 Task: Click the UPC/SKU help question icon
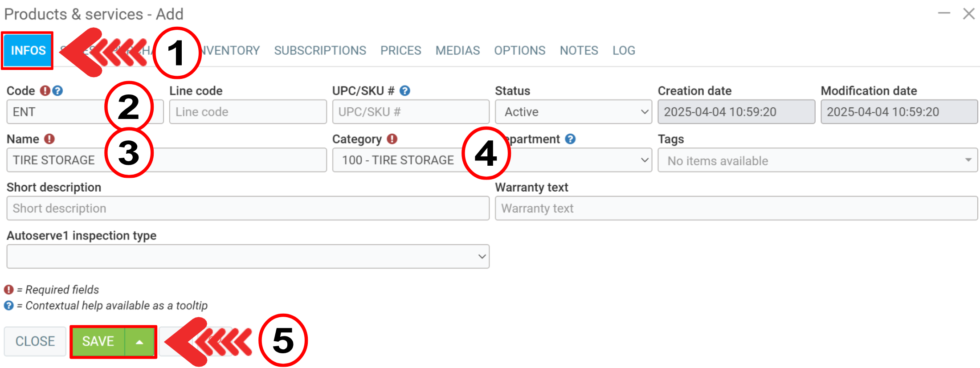click(404, 91)
